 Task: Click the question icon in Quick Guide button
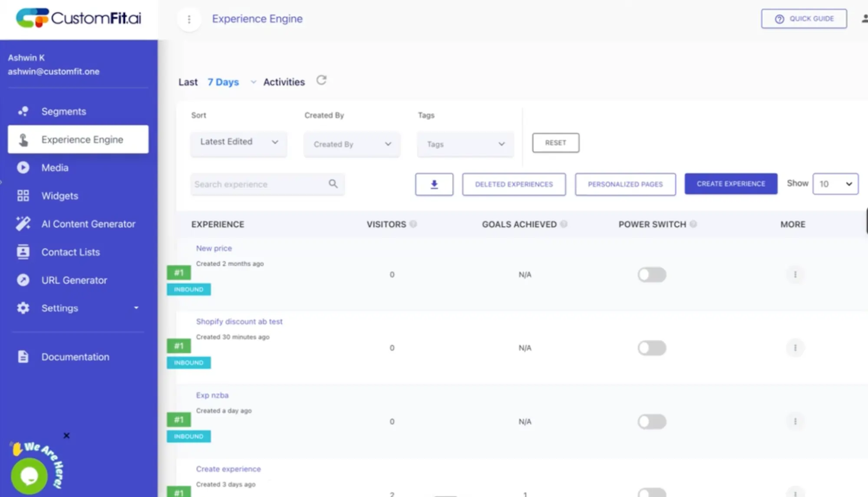(x=780, y=19)
